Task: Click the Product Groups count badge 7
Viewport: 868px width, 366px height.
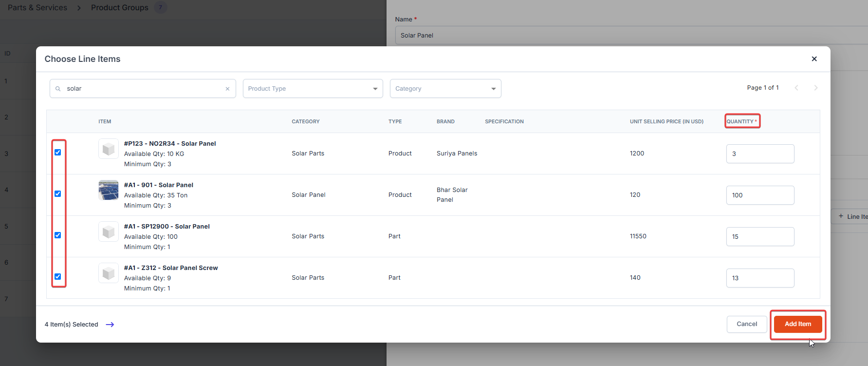Action: click(160, 7)
